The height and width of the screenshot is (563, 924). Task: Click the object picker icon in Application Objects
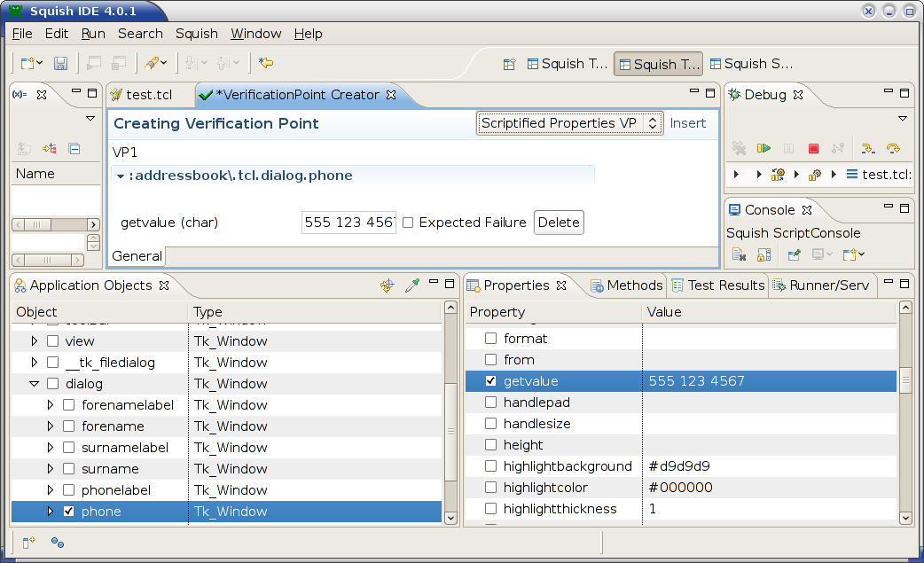pos(411,285)
